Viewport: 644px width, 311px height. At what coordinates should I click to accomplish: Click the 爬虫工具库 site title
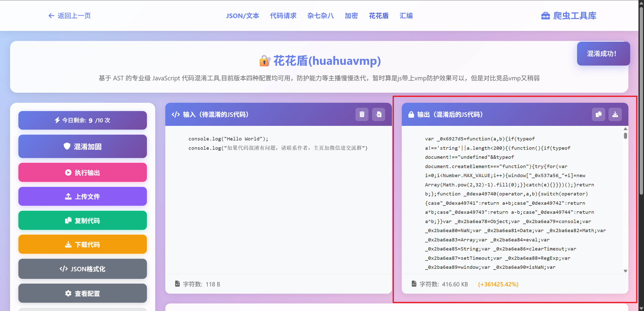pos(575,16)
